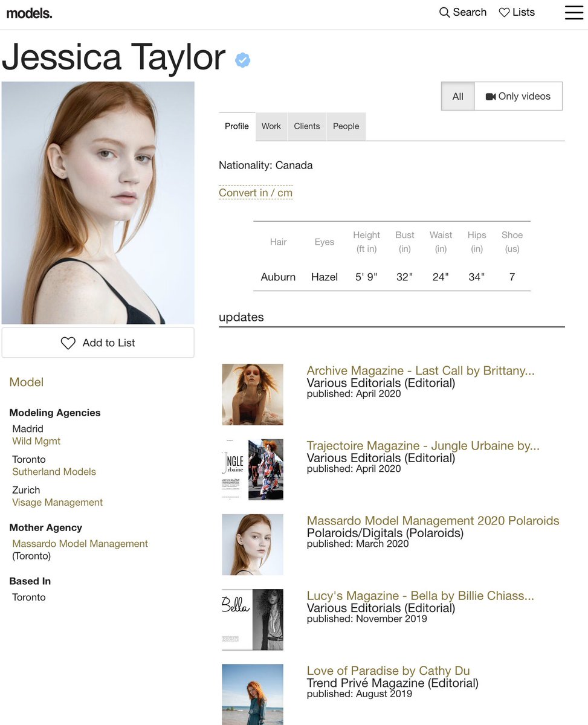Click Trend Privé Magazine (Editorial) text

tap(393, 683)
